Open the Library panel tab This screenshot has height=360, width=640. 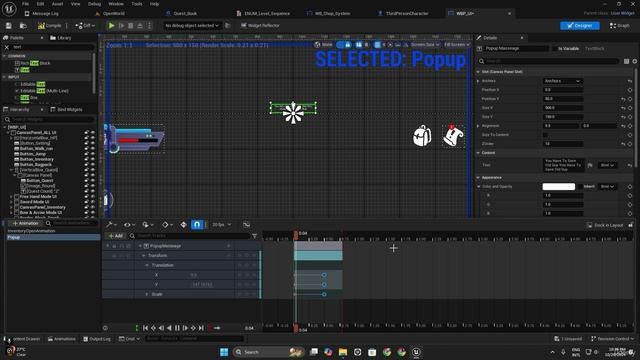[61, 38]
